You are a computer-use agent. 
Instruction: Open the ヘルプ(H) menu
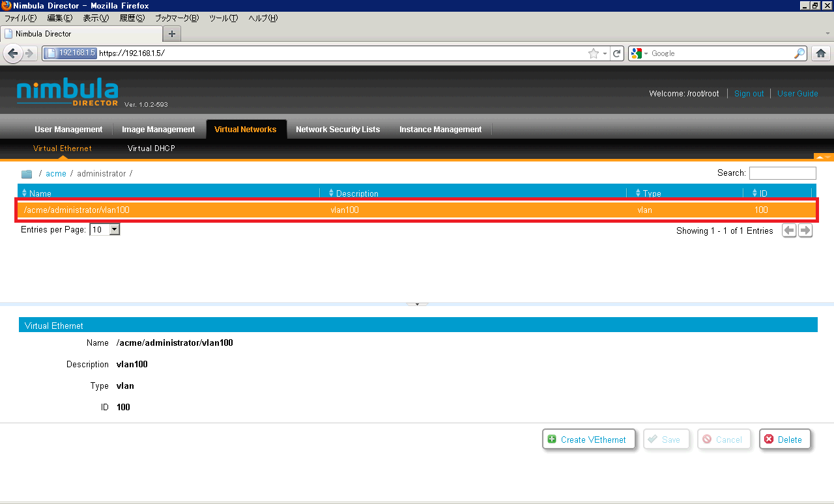click(263, 18)
